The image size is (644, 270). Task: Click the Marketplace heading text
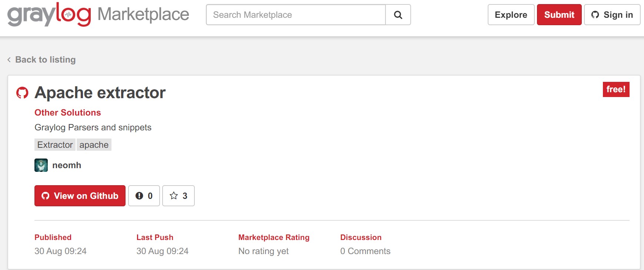(143, 14)
